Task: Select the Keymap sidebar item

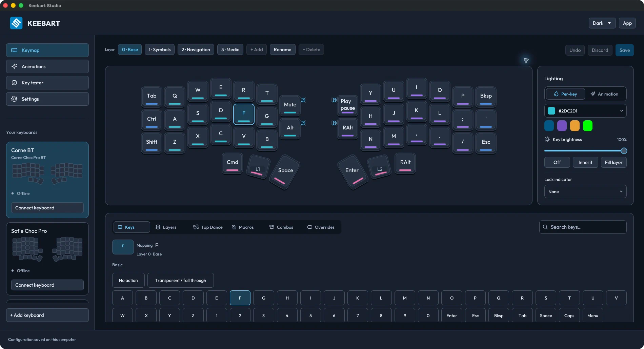Action: pyautogui.click(x=47, y=50)
